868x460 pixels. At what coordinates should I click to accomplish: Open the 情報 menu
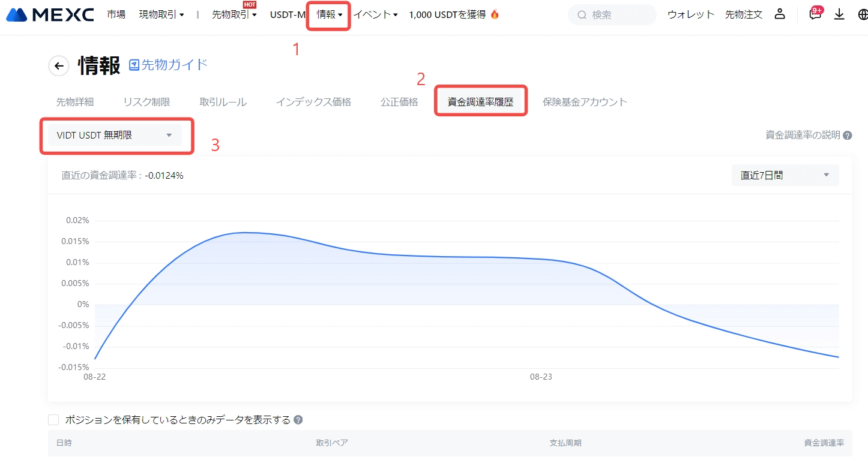click(329, 14)
